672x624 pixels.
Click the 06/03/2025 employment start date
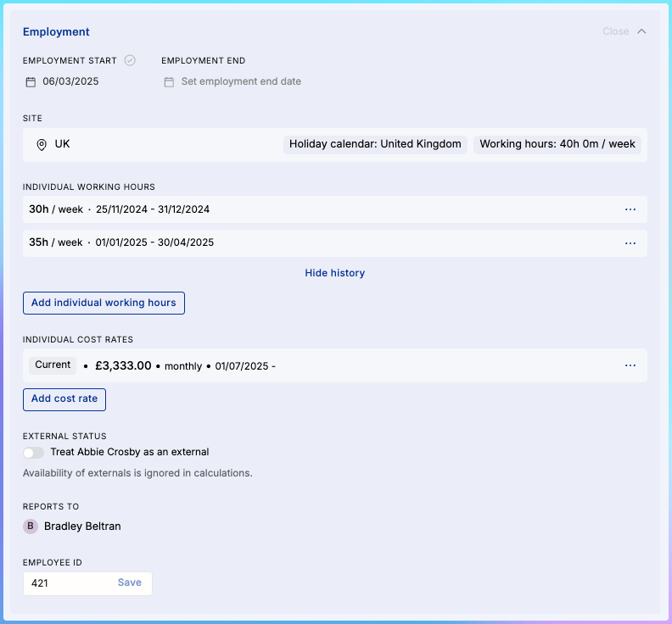(70, 82)
